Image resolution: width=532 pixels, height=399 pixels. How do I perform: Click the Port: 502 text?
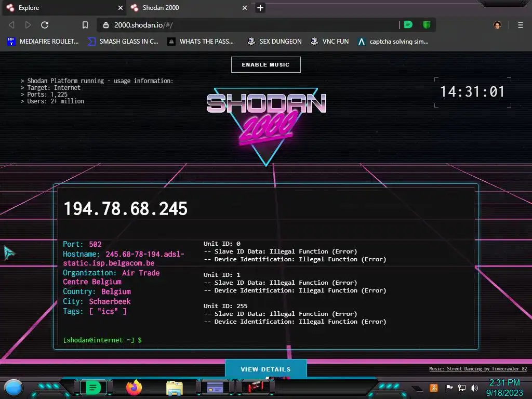(x=82, y=244)
